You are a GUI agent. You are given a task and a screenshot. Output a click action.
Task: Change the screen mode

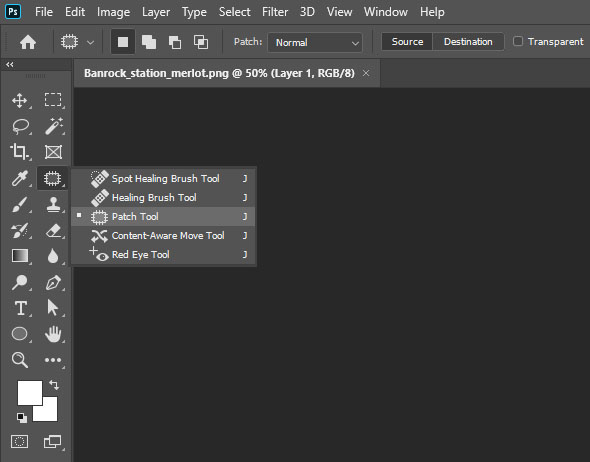[52, 442]
